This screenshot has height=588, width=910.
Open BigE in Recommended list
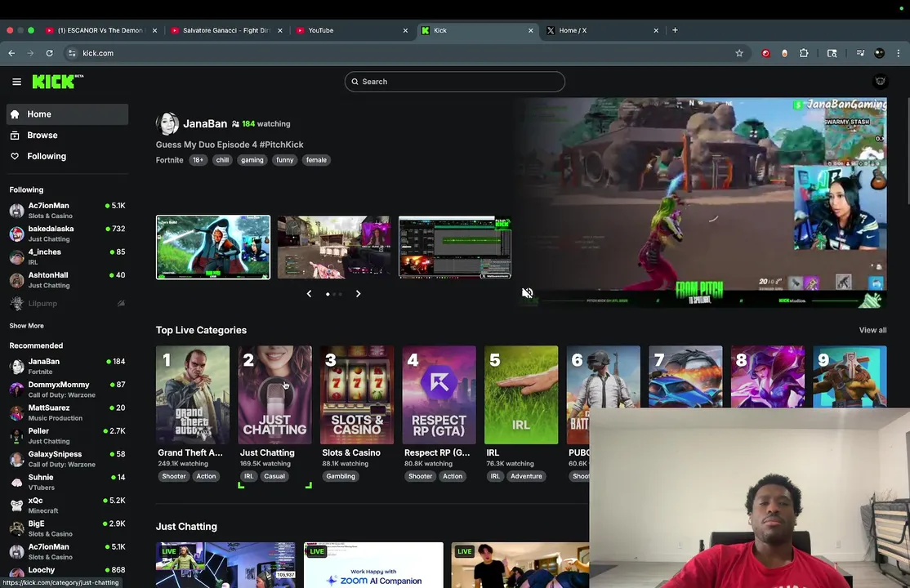point(67,529)
